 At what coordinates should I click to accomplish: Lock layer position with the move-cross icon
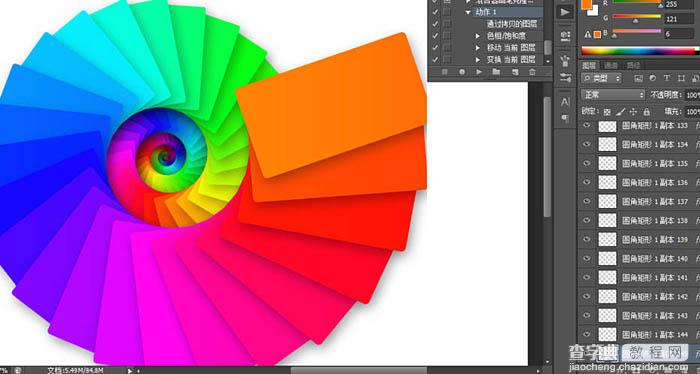[x=633, y=112]
